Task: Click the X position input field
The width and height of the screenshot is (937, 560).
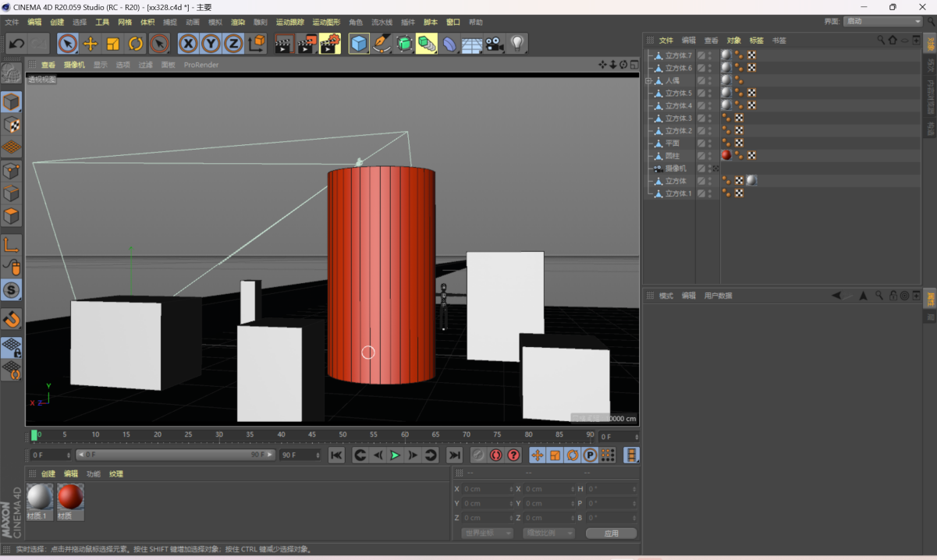Action: (x=488, y=489)
